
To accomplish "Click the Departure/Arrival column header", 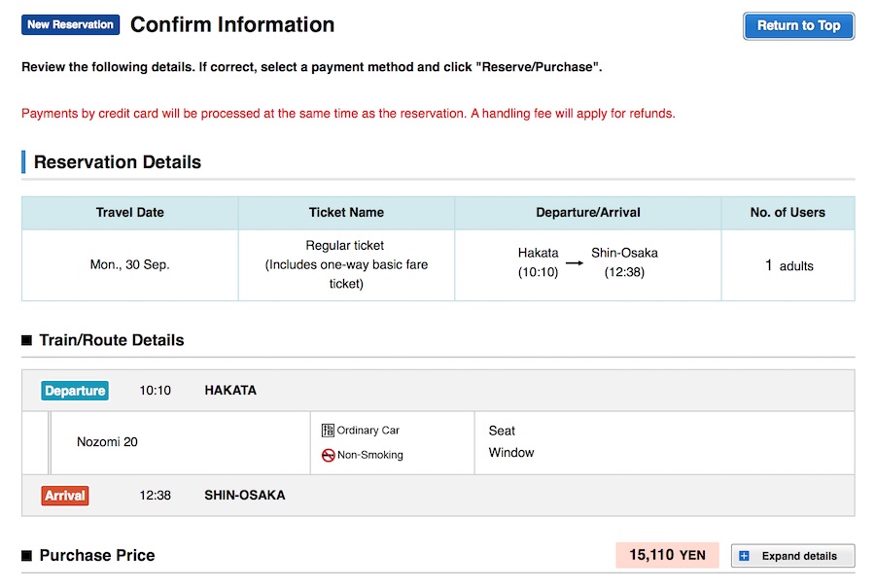I will [x=587, y=213].
